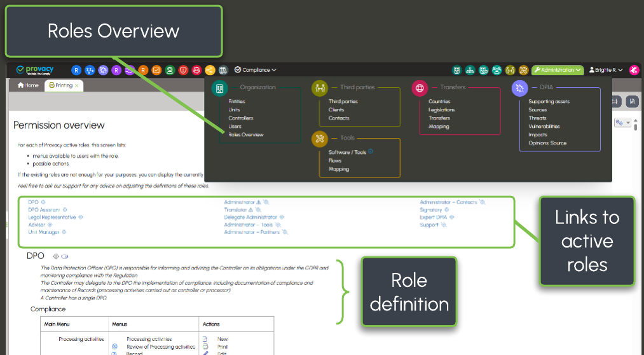Viewport: 644px width, 355px height.
Task: Expand the Compliance dropdown menu
Action: point(256,70)
